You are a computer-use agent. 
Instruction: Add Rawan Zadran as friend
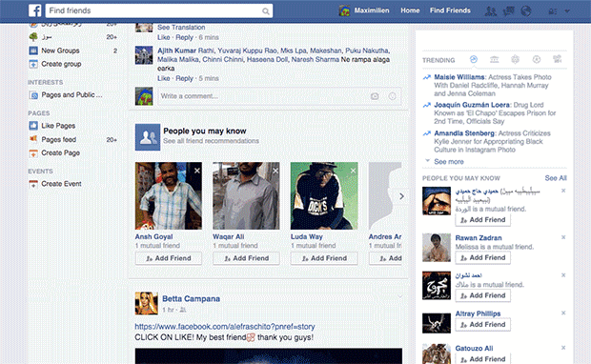point(483,257)
